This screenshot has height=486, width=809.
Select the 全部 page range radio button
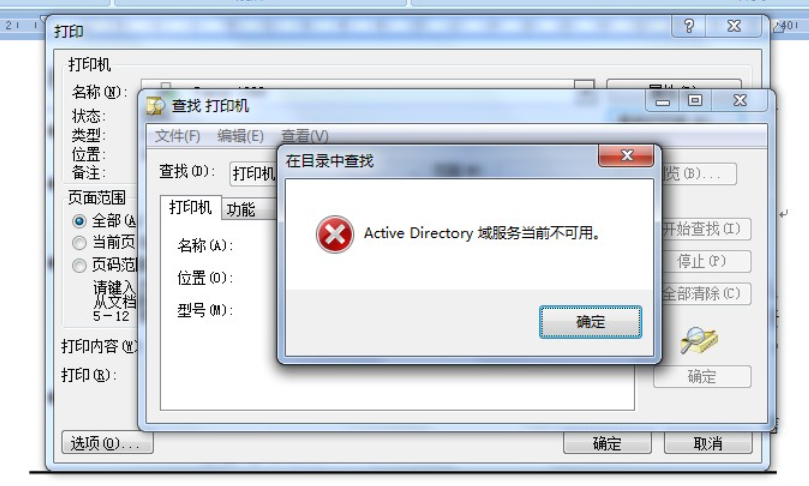[x=79, y=221]
